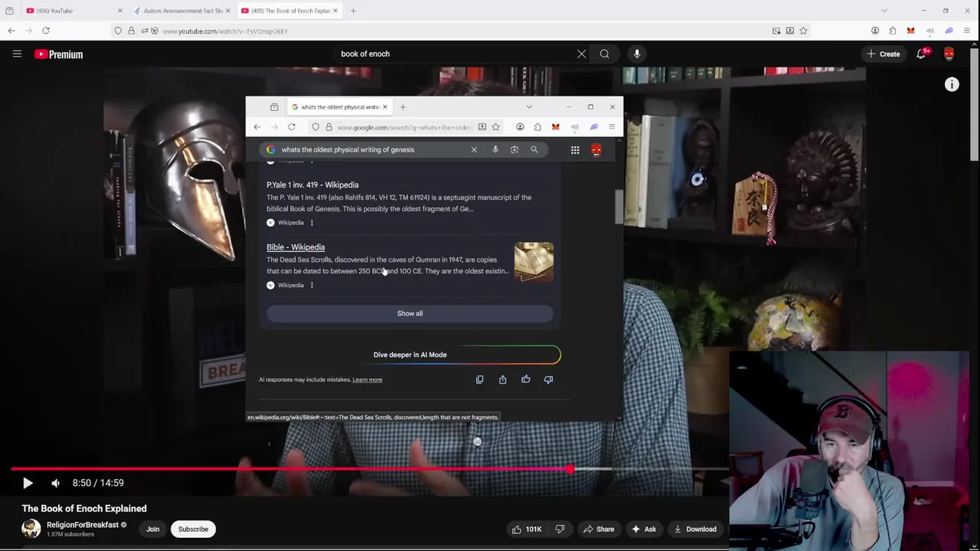
Task: Give thumbs up to the AI overview
Action: 525,380
